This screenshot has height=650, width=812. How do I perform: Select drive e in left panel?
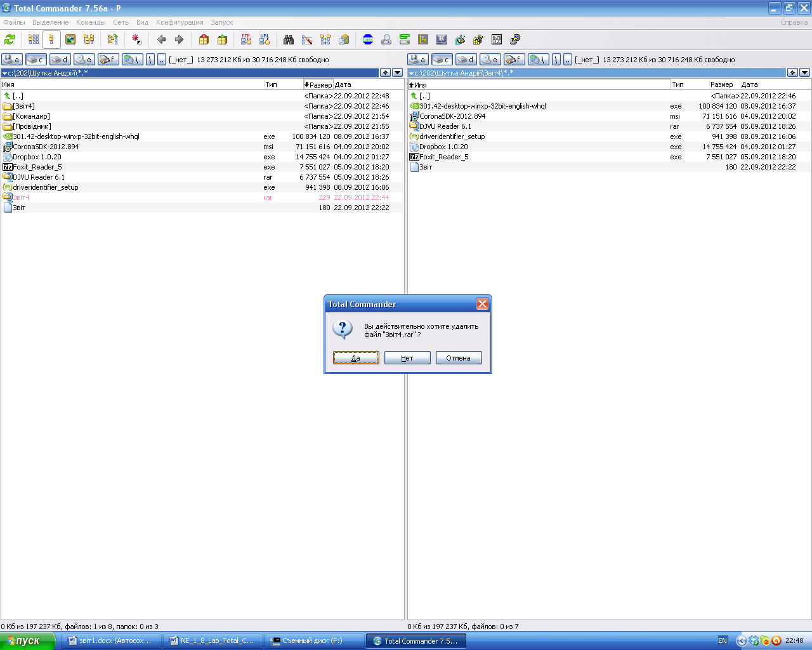pos(84,60)
